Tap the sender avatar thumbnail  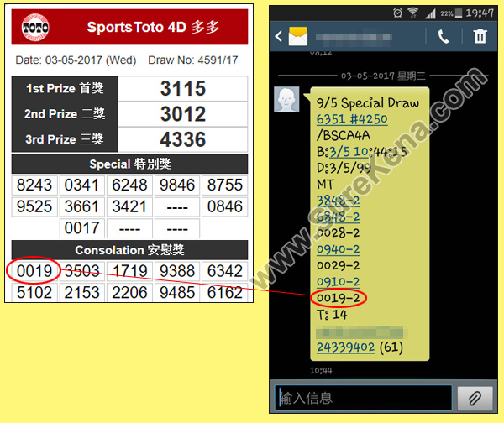pyautogui.click(x=286, y=99)
